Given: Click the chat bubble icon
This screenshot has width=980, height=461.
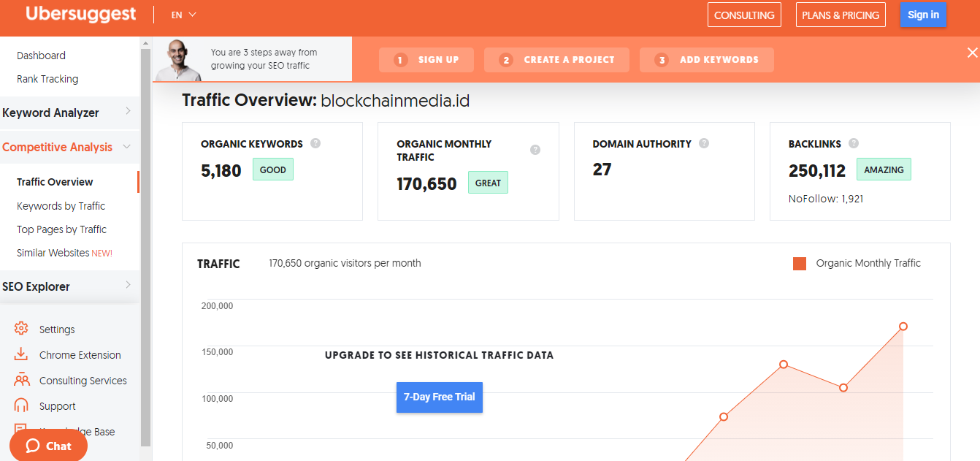Looking at the screenshot, I should [x=32, y=446].
